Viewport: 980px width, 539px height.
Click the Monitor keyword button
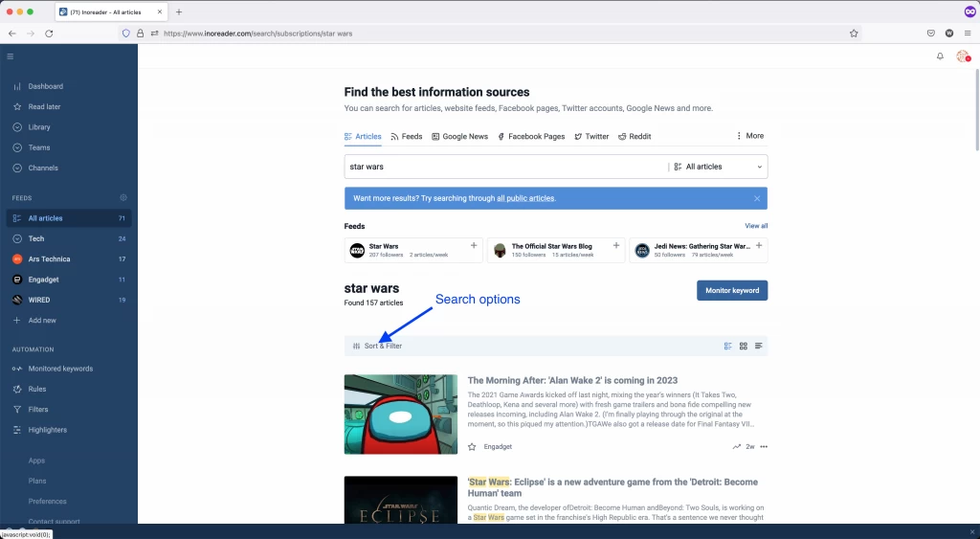(x=732, y=290)
